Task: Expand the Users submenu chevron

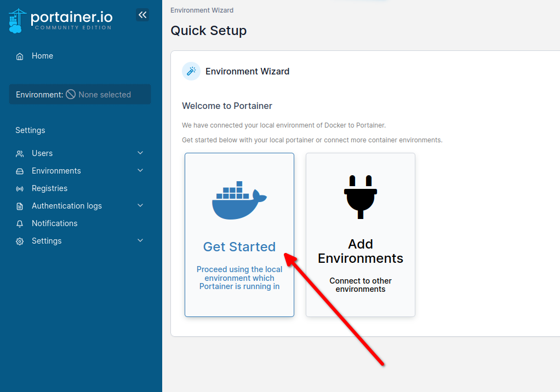Action: point(140,153)
